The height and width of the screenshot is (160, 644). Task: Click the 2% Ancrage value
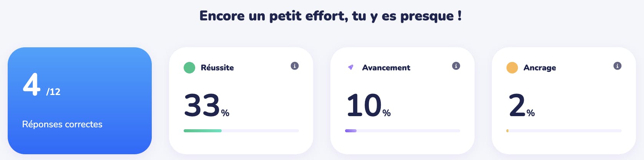pyautogui.click(x=521, y=105)
